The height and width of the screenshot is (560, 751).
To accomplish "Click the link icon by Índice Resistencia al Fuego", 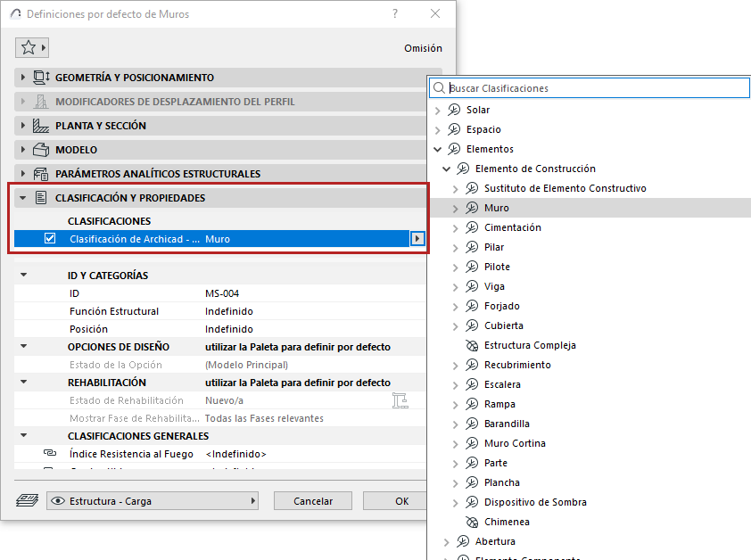I will pos(50,453).
